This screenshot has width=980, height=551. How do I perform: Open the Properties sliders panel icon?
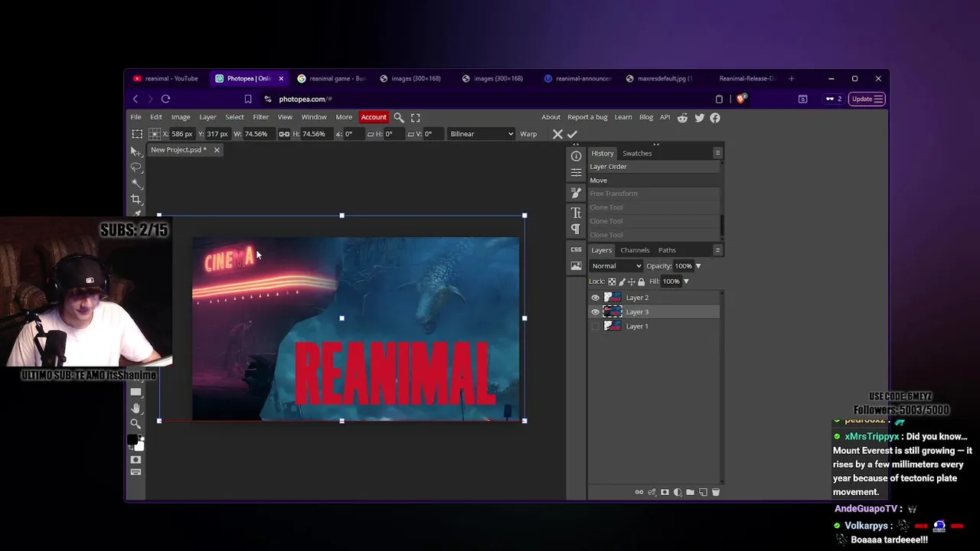[x=576, y=173]
